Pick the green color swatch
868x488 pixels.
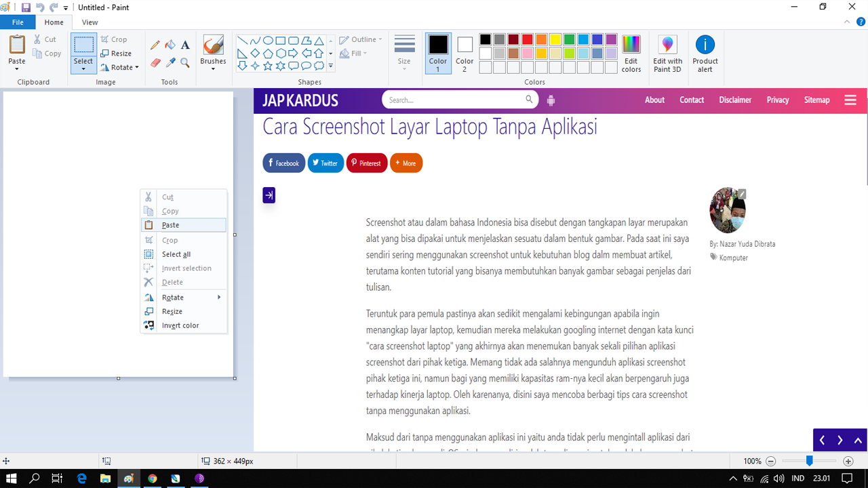[569, 39]
